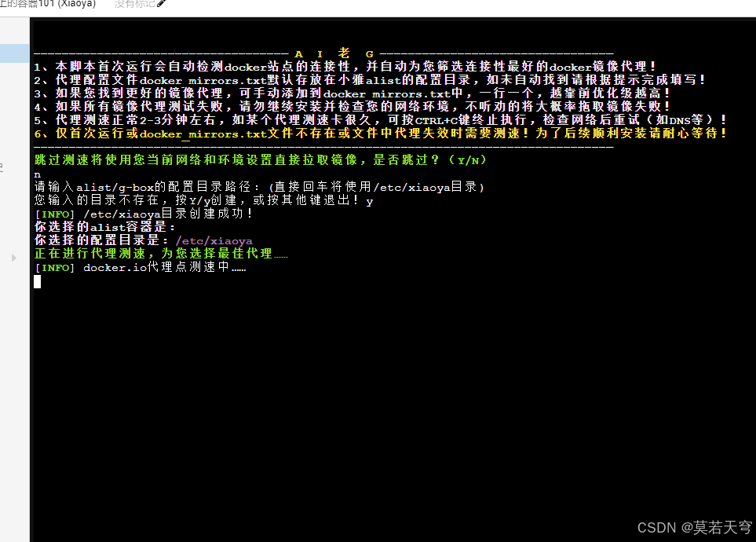The height and width of the screenshot is (542, 756).
Task: Click line 5 starting '代理测速正常2-3分钟左右'
Action: pos(381,119)
